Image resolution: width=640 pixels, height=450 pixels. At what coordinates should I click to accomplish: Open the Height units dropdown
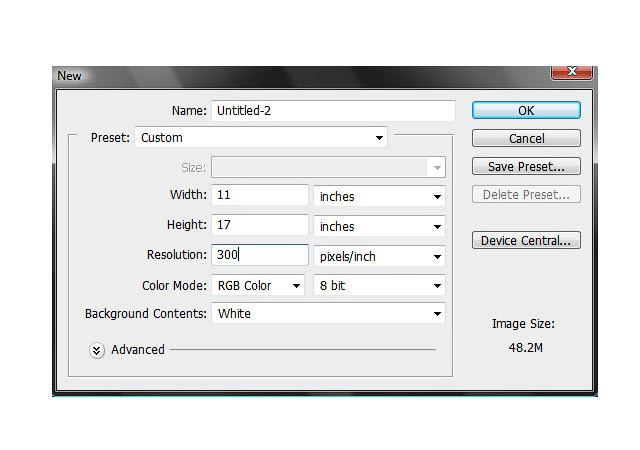379,226
